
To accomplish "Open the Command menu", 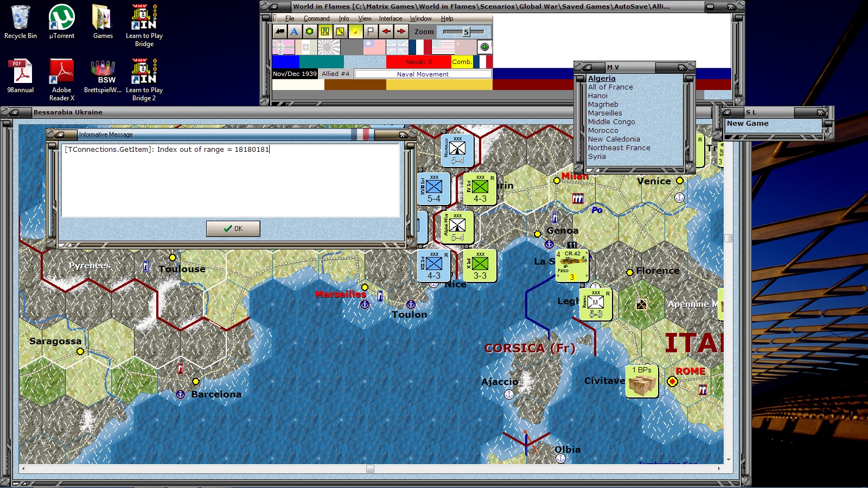I will [316, 18].
